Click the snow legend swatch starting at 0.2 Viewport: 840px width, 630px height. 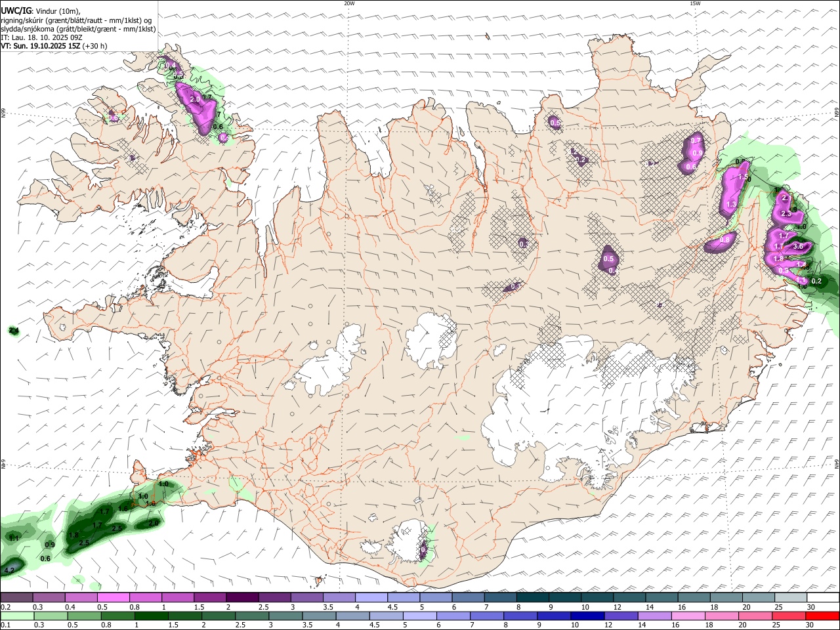coord(16,597)
